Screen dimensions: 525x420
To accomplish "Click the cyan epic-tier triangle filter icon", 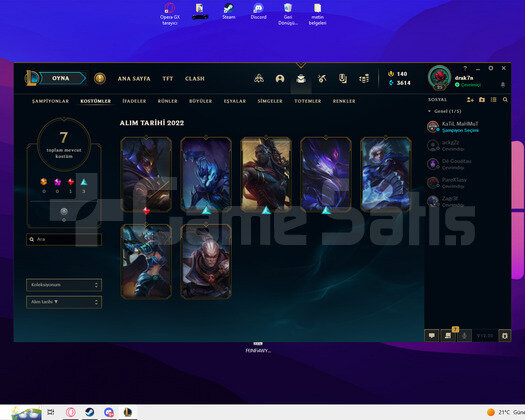I will point(84,182).
